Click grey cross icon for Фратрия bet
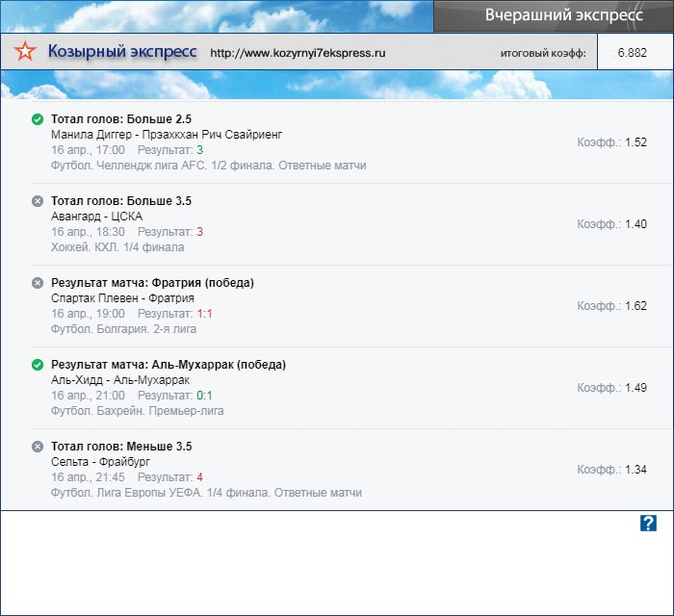This screenshot has width=674, height=616. 38,283
